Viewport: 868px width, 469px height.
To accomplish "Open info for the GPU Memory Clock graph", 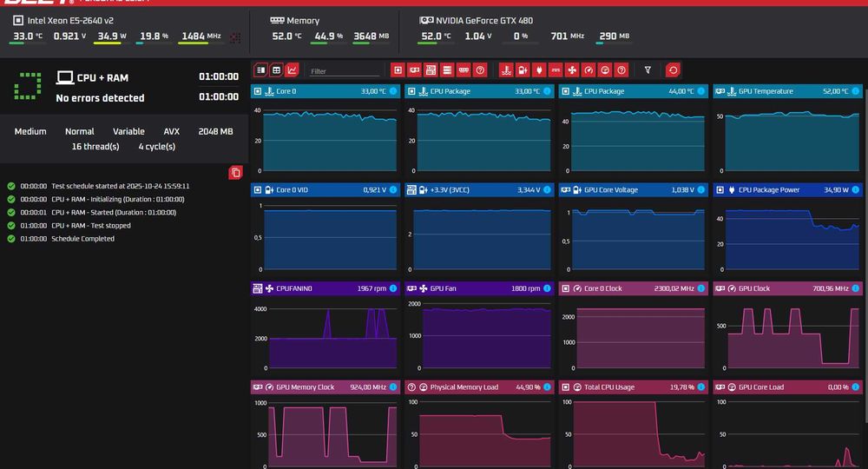I will pyautogui.click(x=393, y=387).
